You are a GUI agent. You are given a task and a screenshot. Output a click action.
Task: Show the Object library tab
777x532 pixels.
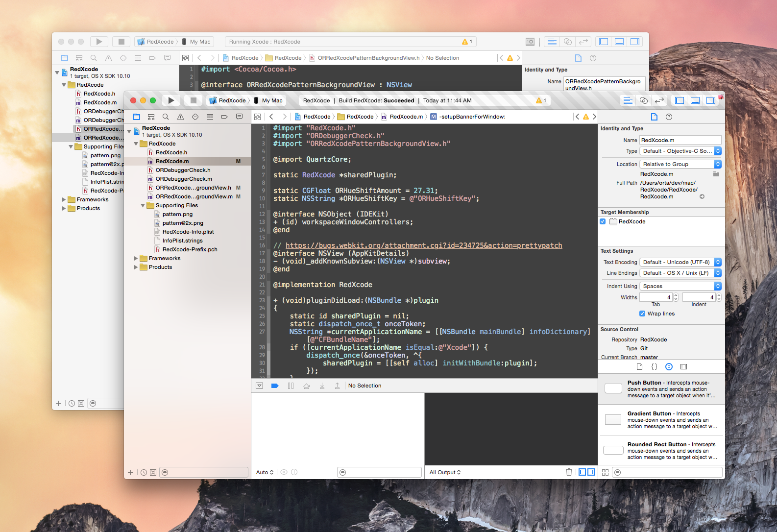(669, 367)
